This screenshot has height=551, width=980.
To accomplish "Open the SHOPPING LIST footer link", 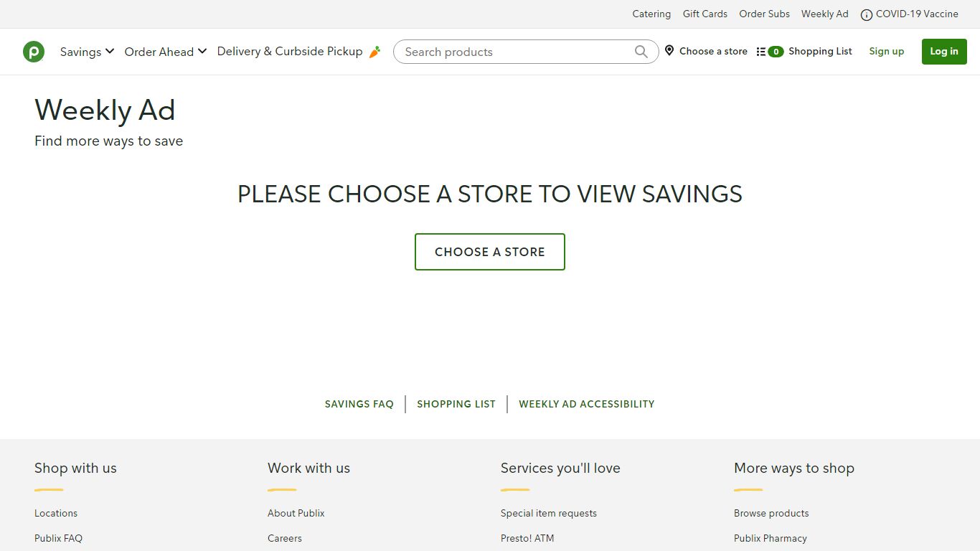I will point(456,404).
